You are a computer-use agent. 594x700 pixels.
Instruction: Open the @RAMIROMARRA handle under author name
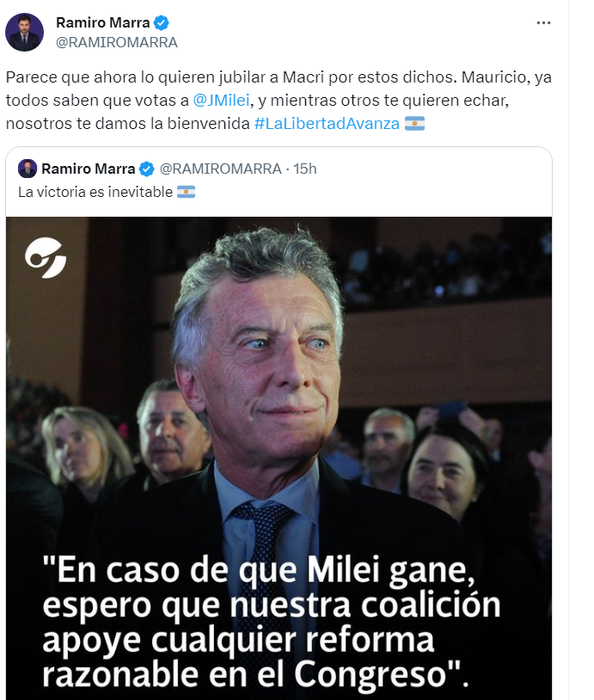click(x=117, y=42)
